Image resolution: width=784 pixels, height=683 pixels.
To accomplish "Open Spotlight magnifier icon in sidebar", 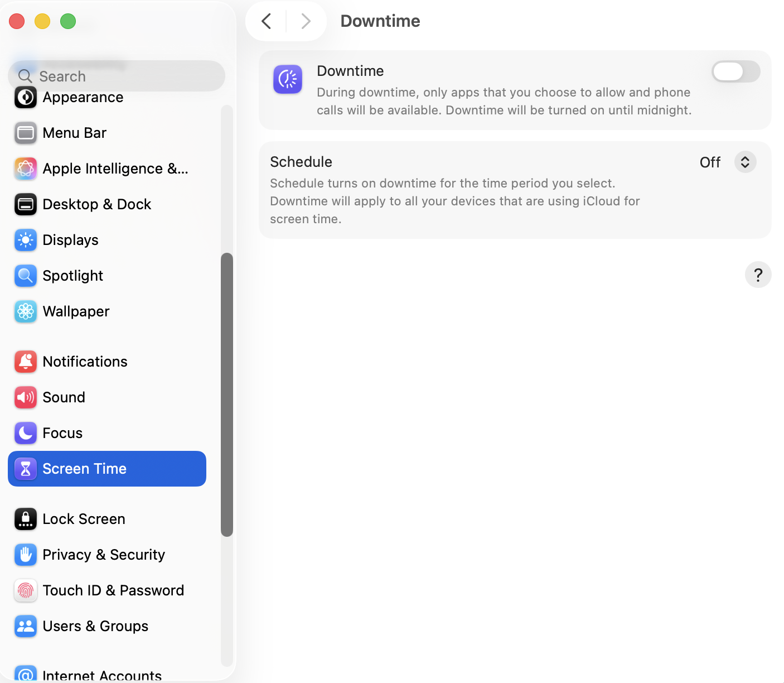I will coord(26,276).
